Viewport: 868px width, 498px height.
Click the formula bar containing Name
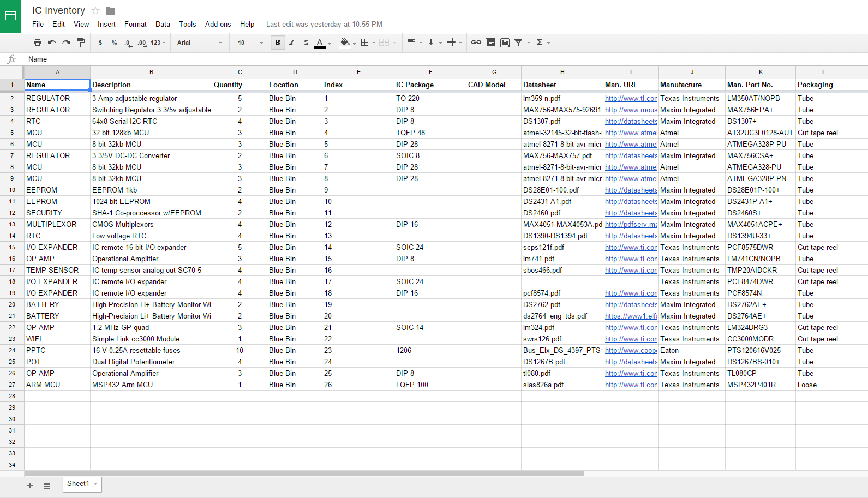coord(445,59)
